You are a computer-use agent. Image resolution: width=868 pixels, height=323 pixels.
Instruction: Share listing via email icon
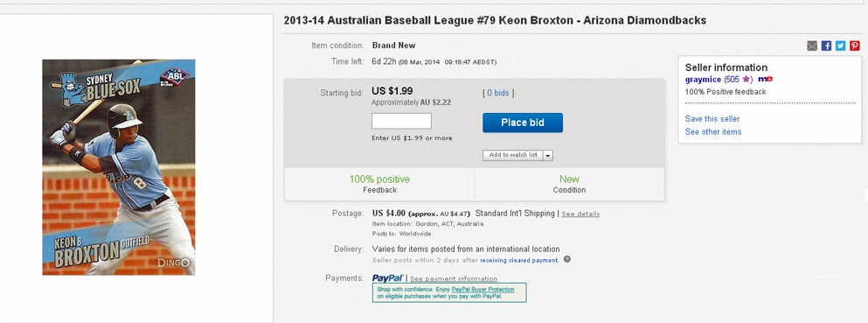pos(812,46)
